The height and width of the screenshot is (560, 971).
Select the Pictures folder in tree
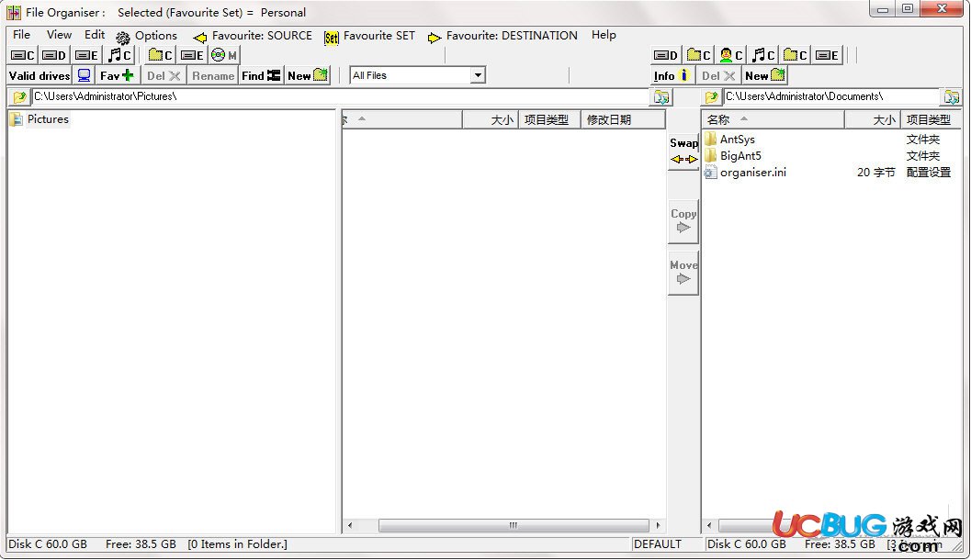(x=48, y=119)
